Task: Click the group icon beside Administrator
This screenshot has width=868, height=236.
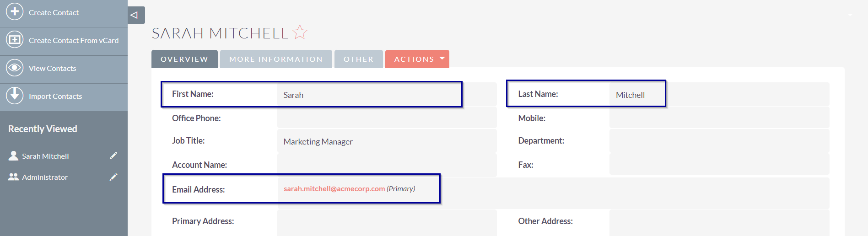Action: pos(13,177)
